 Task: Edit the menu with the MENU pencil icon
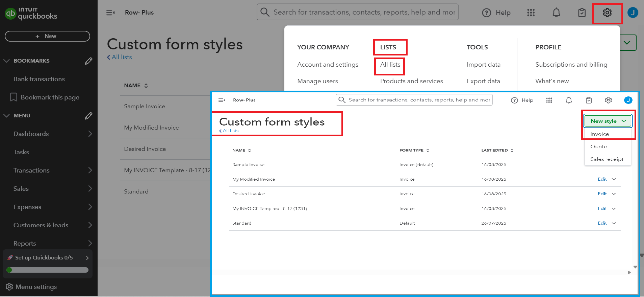[88, 116]
